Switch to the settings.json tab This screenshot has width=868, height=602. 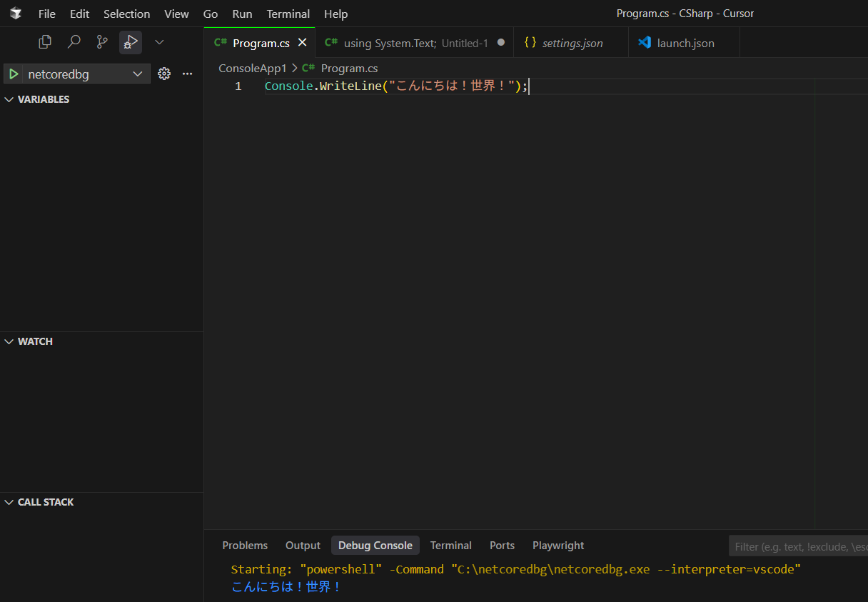pos(571,43)
